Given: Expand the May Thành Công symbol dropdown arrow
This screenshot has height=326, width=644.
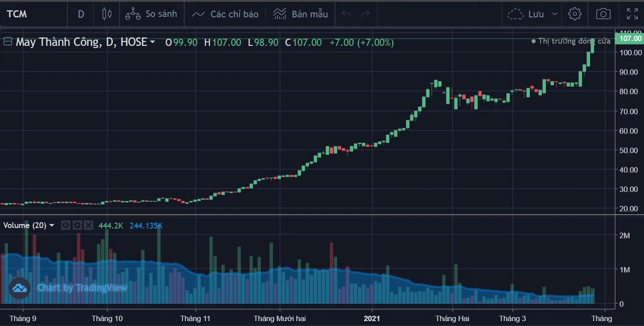Looking at the screenshot, I should click(153, 42).
